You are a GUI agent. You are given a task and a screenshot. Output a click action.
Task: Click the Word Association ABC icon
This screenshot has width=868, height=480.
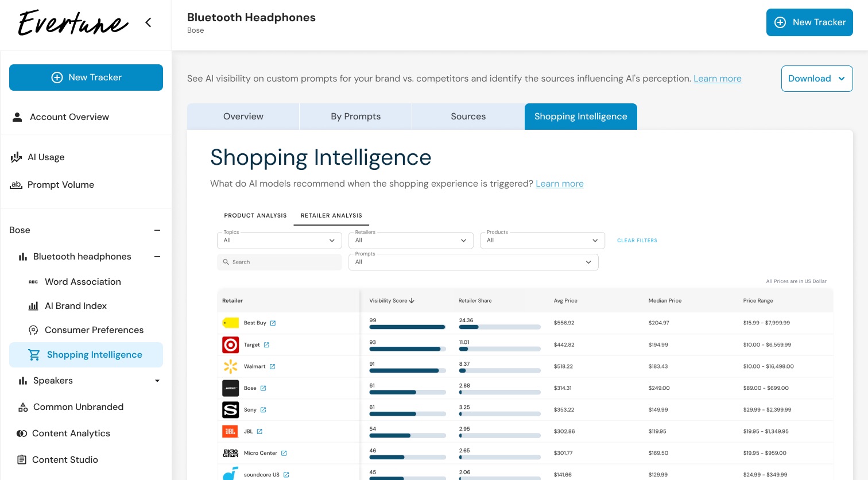tap(33, 282)
